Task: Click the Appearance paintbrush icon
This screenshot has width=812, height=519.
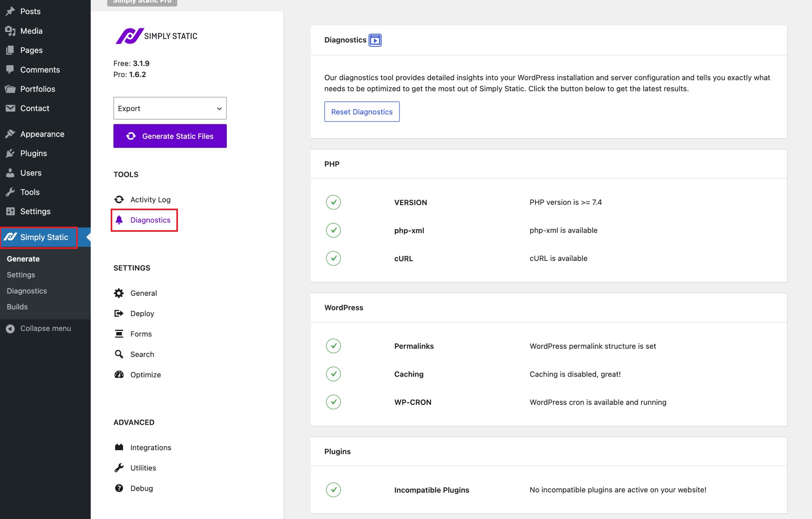Action: [x=10, y=134]
